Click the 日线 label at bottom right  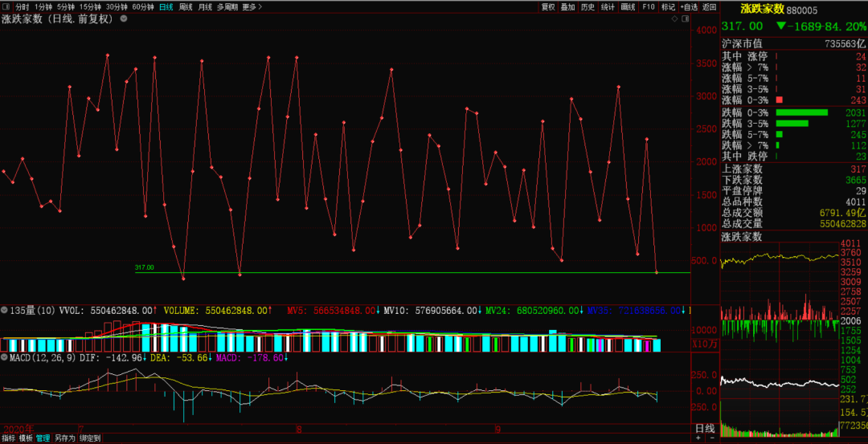coord(704,428)
